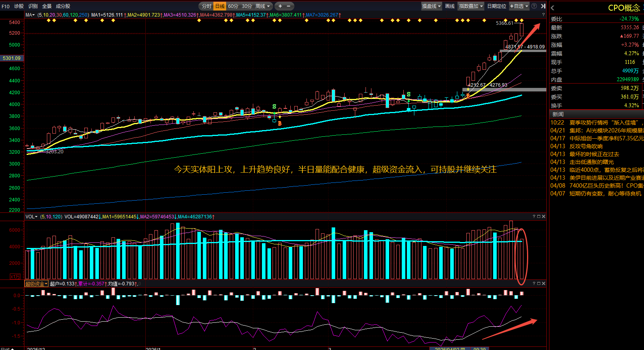Image resolution: width=644 pixels, height=350 pixels.
Task: Open help for the main MA chart
Action: pyautogui.click(x=543, y=15)
